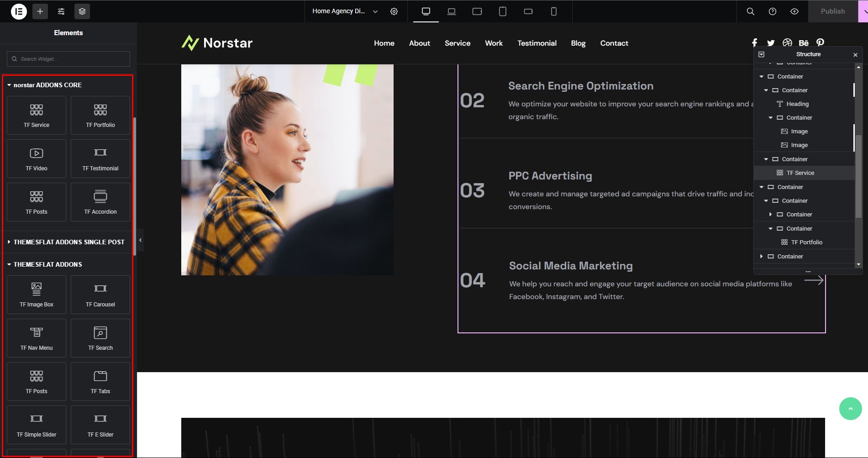The image size is (868, 458).
Task: Select TF Posts in THEMESFLAT ADDONS
Action: coord(37,381)
